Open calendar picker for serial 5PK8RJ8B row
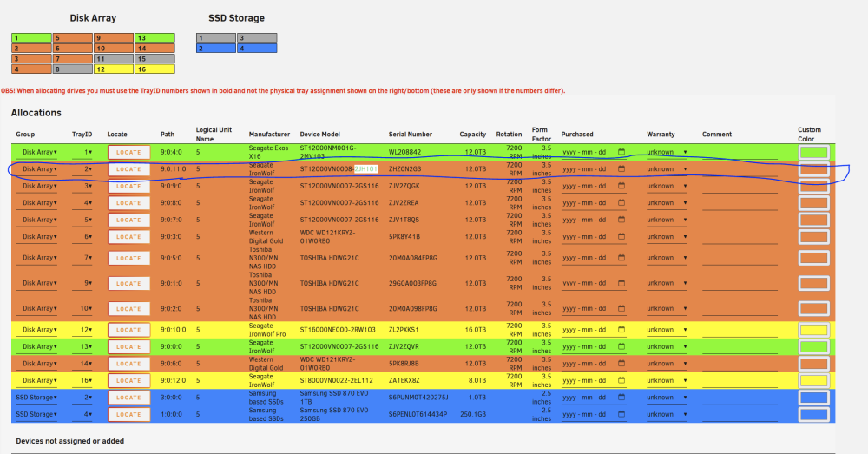The height and width of the screenshot is (454, 868). coord(621,363)
